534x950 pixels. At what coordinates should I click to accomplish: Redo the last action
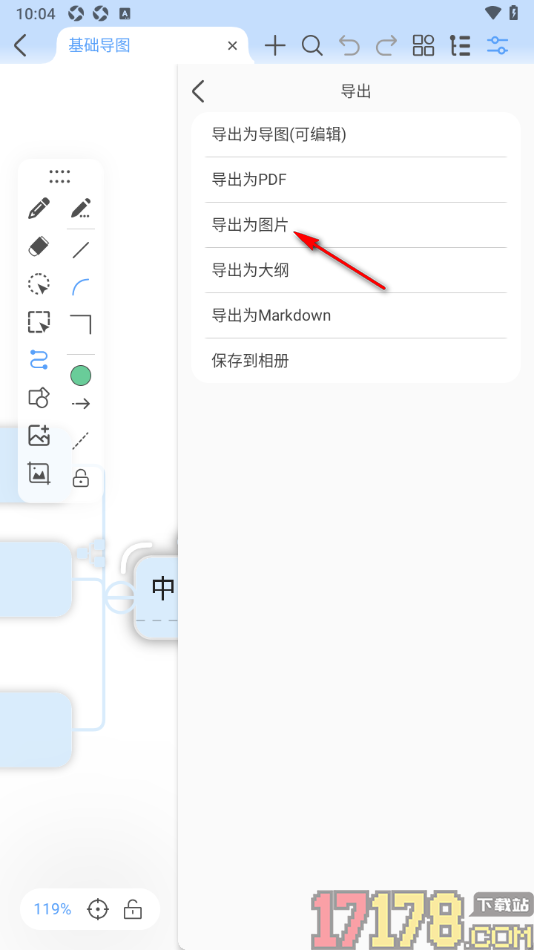pos(387,45)
